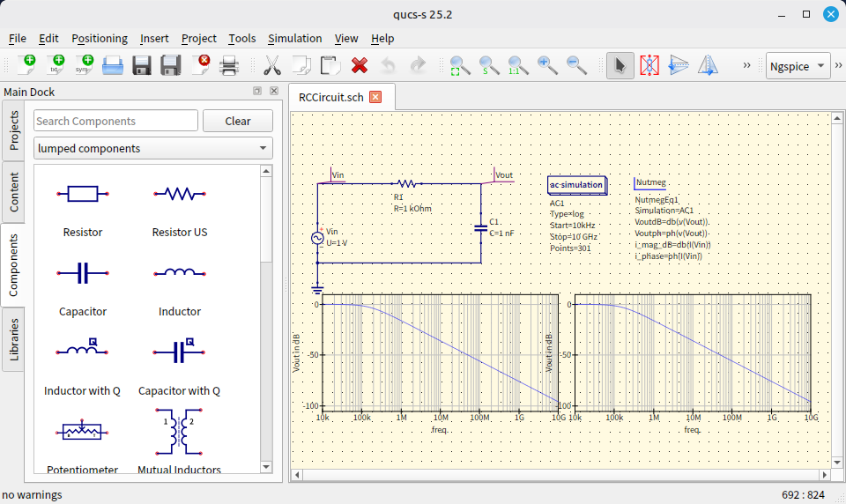Viewport: 846px width, 504px height.
Task: Toggle the mirror about X axis tool
Action: 679,65
